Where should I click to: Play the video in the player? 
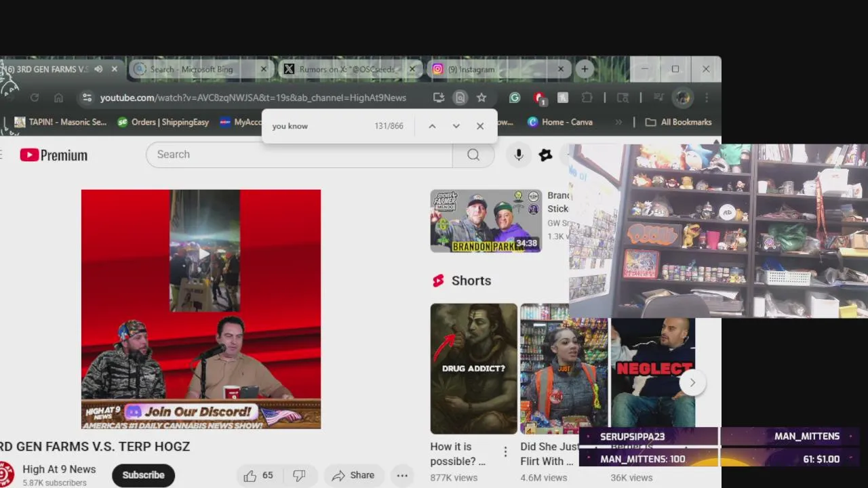pyautogui.click(x=204, y=254)
